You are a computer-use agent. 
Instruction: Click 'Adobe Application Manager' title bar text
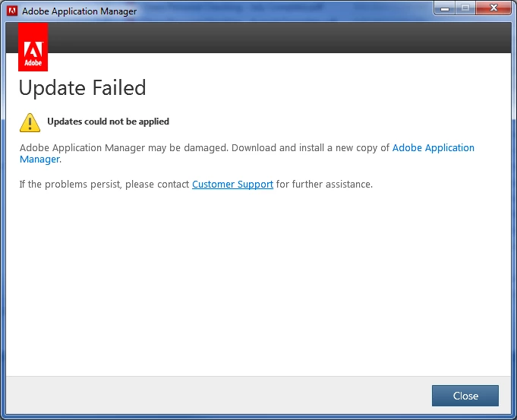[79, 11]
